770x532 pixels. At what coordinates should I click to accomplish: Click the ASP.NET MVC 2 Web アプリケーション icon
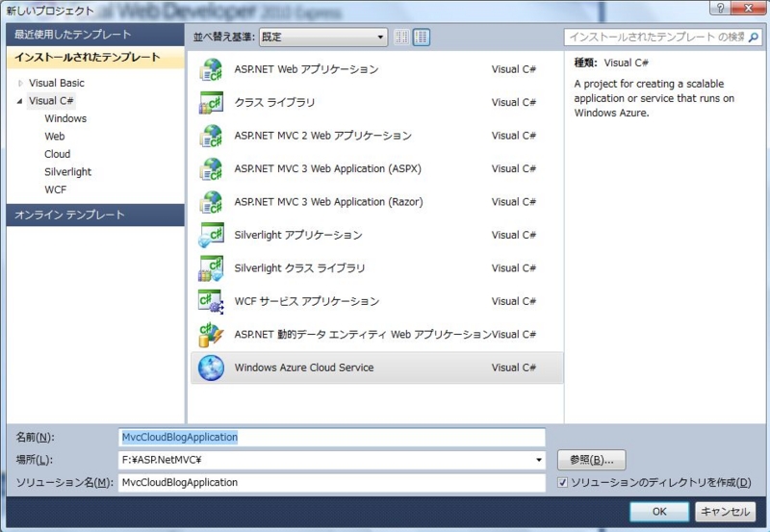[211, 136]
